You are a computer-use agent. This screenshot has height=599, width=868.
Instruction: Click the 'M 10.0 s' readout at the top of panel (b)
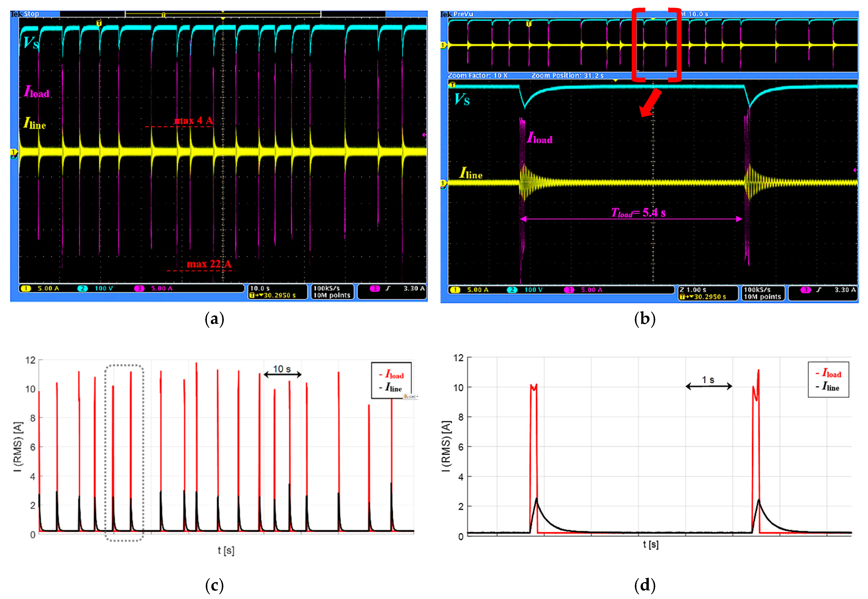tap(695, 14)
